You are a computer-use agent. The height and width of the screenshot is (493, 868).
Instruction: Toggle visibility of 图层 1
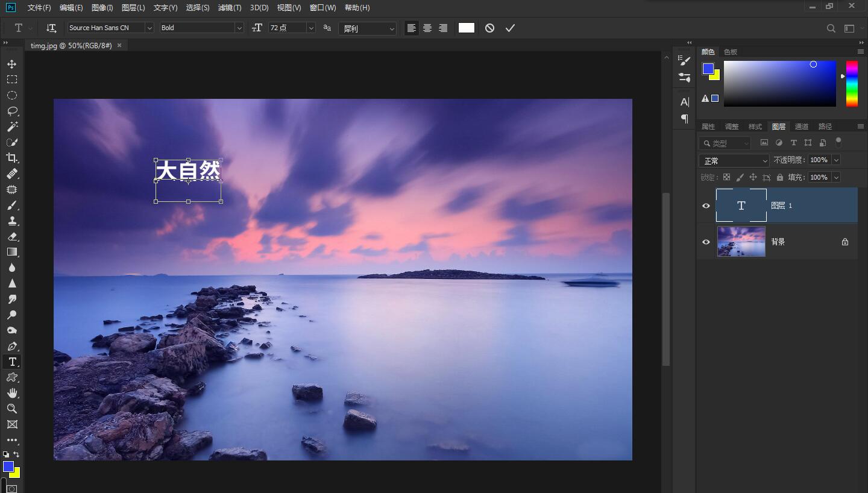click(705, 206)
